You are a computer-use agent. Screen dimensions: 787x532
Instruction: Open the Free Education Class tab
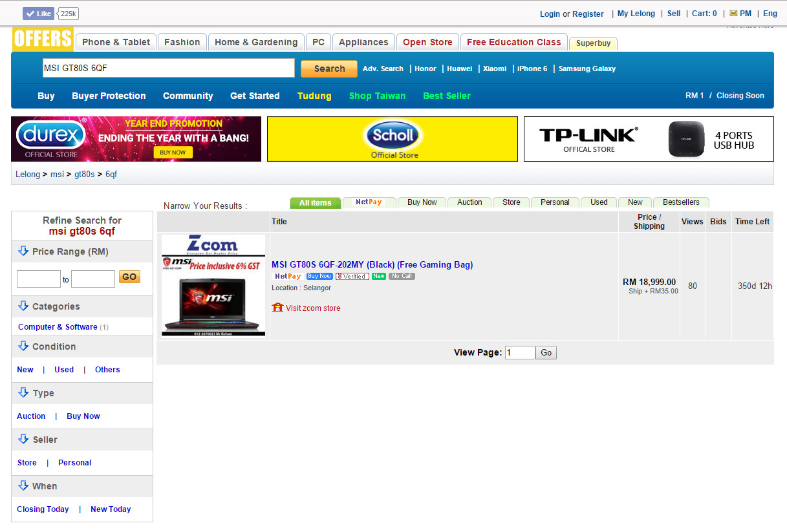coord(514,42)
